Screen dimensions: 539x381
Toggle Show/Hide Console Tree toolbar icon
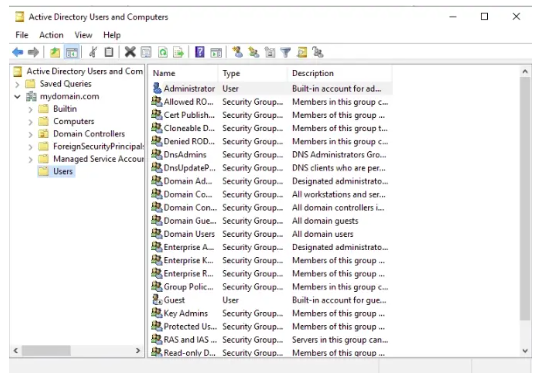click(x=72, y=52)
